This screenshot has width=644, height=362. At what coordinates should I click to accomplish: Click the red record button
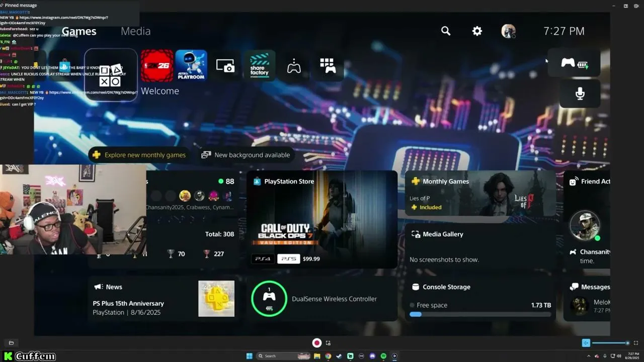tap(317, 343)
